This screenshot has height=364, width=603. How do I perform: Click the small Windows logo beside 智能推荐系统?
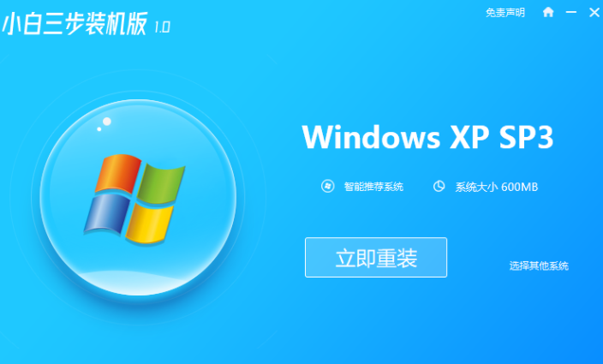tap(327, 187)
